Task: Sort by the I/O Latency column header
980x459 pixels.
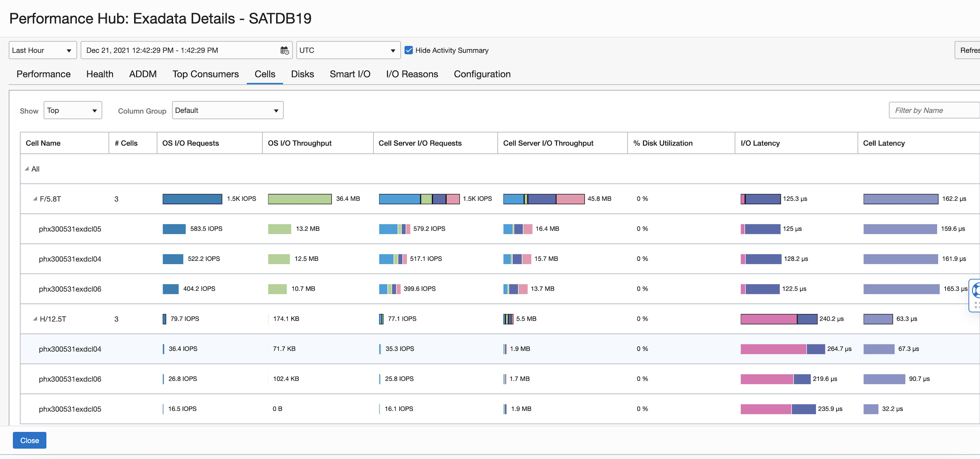Action: tap(760, 144)
